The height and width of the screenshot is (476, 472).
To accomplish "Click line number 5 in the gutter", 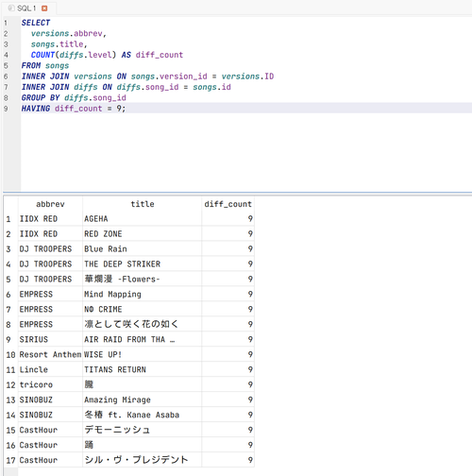I will (x=6, y=65).
